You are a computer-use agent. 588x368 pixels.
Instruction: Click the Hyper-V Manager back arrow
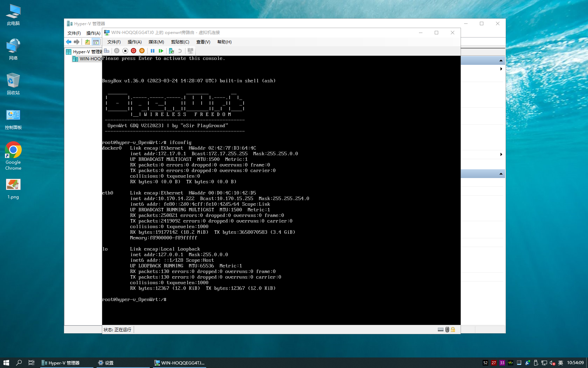[69, 42]
